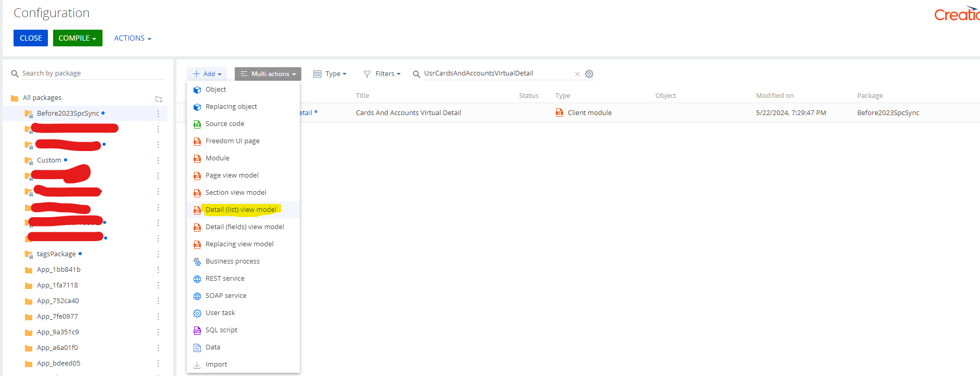Select the App_1fa7118 package
This screenshot has height=376, width=980.
coord(57,285)
